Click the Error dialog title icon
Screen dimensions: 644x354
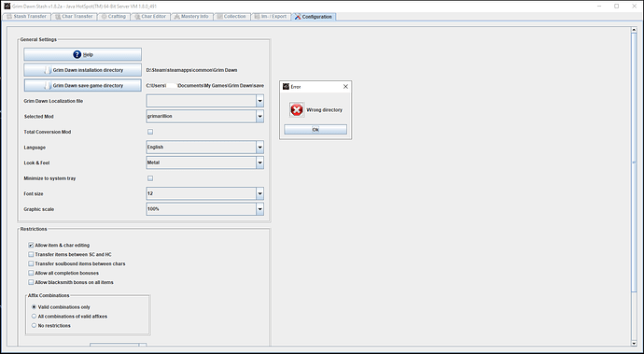point(286,86)
